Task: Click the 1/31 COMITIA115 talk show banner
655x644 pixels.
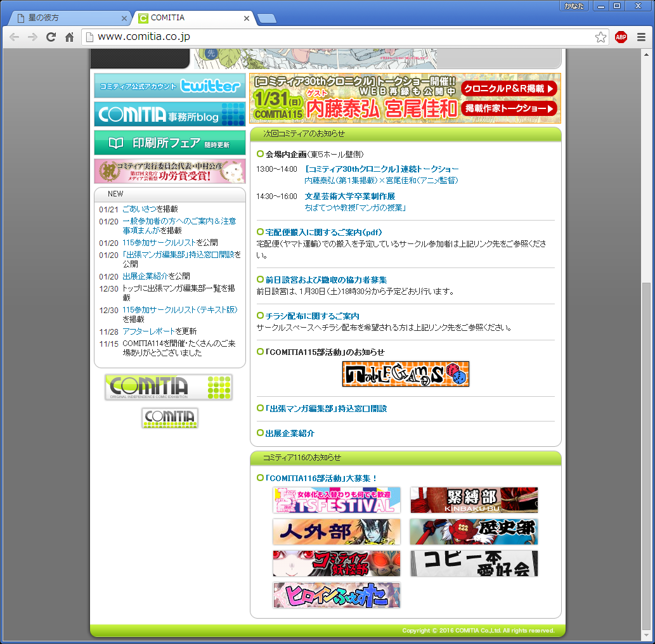Action: pyautogui.click(x=405, y=98)
